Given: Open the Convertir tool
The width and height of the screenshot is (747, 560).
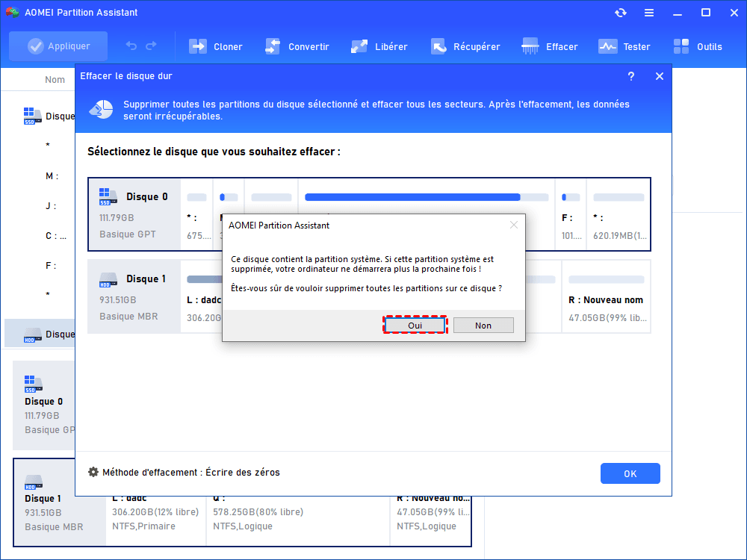Looking at the screenshot, I should (x=297, y=46).
